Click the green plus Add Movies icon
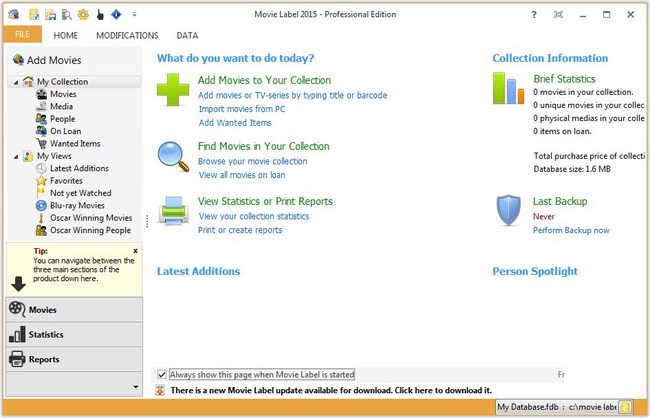Screen dimensions: 650x418 (173, 90)
